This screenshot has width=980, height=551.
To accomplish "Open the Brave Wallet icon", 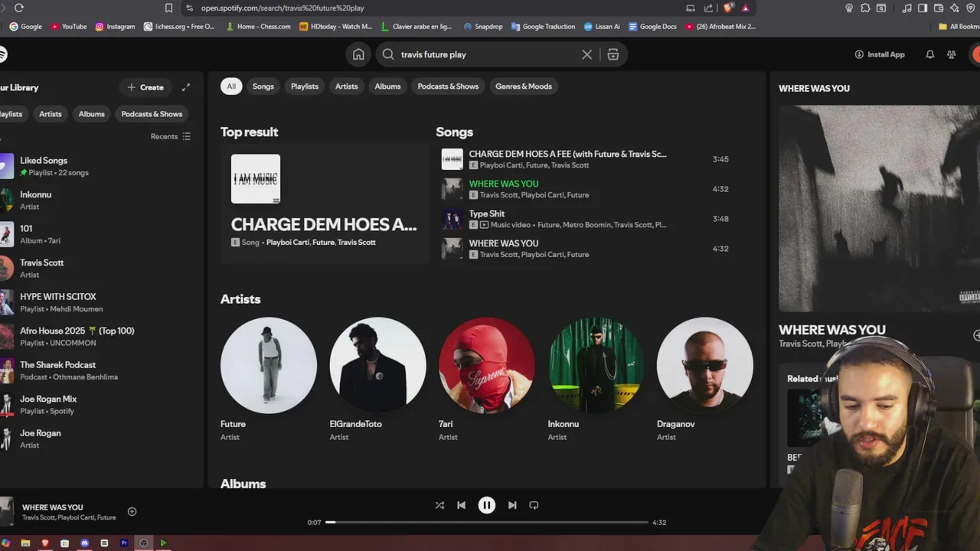I will coord(939,8).
